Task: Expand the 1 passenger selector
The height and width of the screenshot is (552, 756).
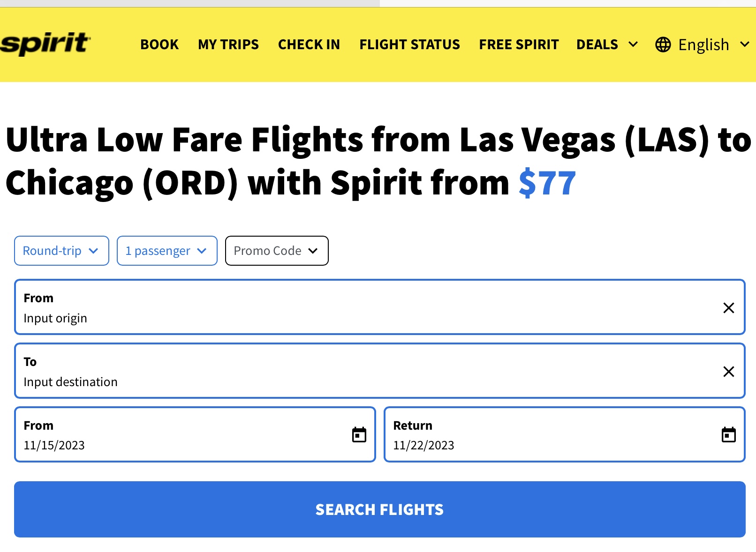Action: pyautogui.click(x=167, y=251)
